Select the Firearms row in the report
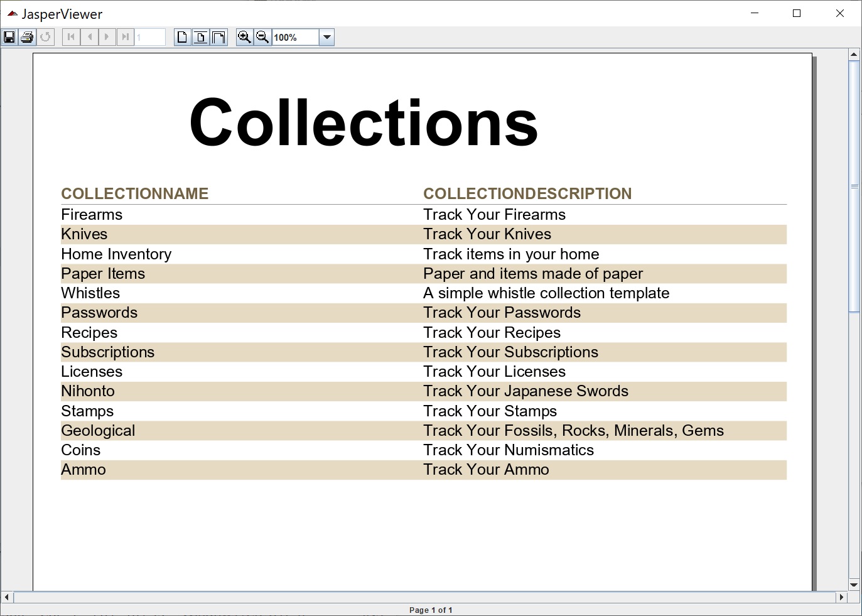The image size is (862, 616). point(91,214)
